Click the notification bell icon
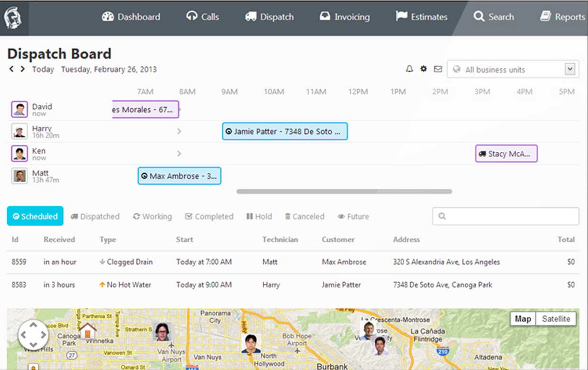Viewport: 588px width, 370px height. coord(409,69)
